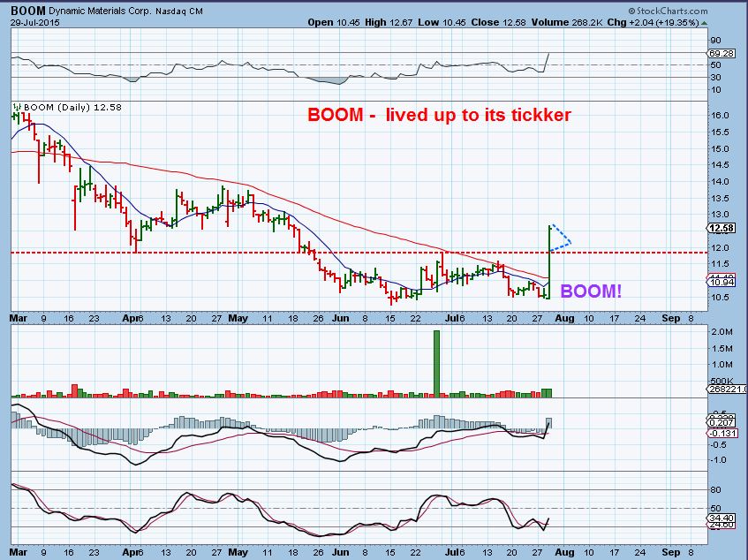
Task: Click the Sep label on bottom date axis
Action: click(x=670, y=552)
